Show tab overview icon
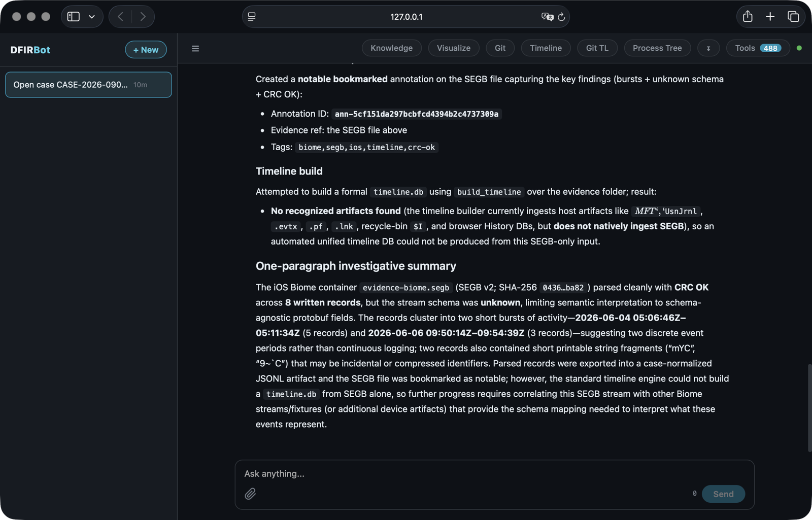 click(x=793, y=17)
